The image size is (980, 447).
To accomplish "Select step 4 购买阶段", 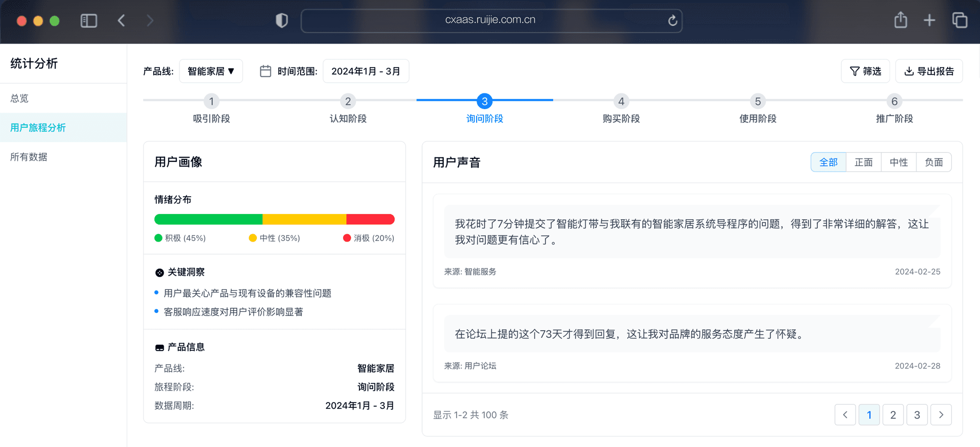I will coord(621,109).
